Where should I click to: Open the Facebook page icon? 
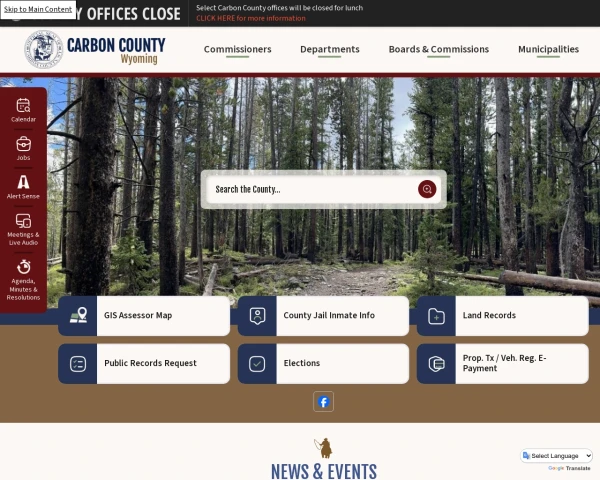(x=323, y=402)
